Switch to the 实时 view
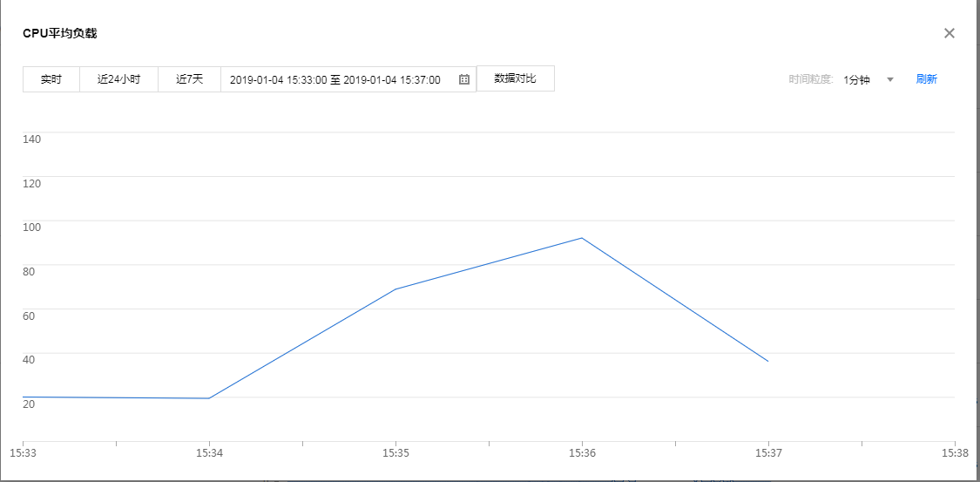Image resolution: width=980 pixels, height=482 pixels. point(51,79)
